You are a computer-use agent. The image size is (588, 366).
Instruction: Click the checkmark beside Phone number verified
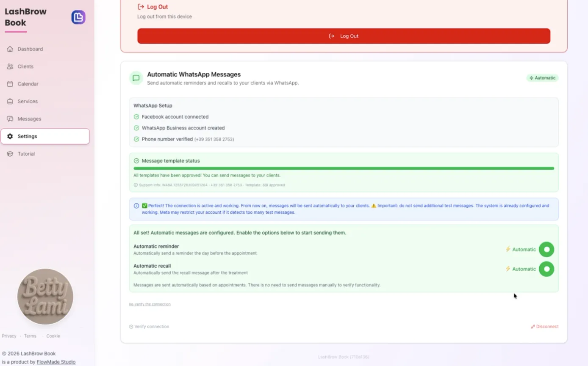point(136,139)
